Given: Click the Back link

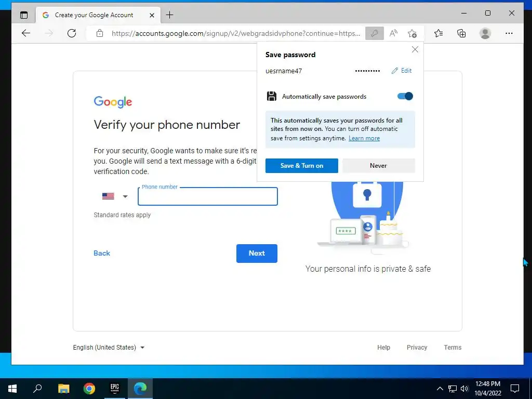Looking at the screenshot, I should tap(102, 253).
